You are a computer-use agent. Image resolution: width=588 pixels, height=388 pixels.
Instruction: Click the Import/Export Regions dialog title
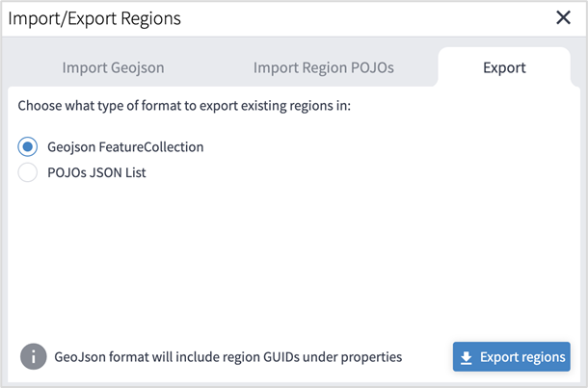(94, 17)
